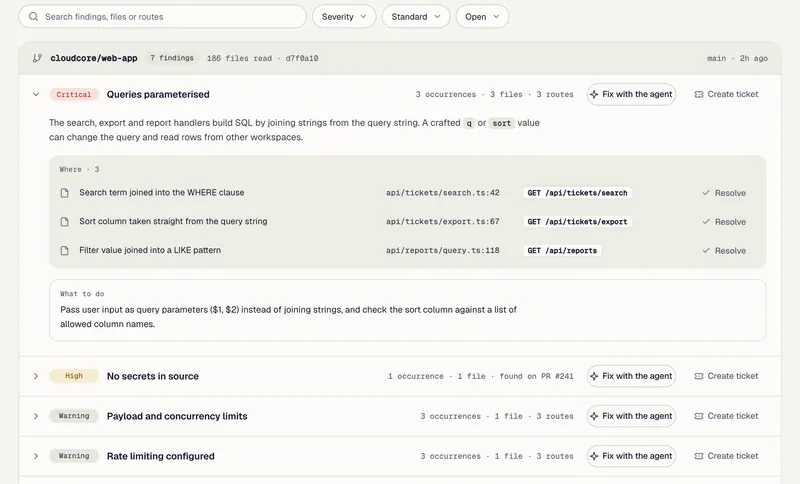Open the Standard filter dropdown

pyautogui.click(x=416, y=16)
